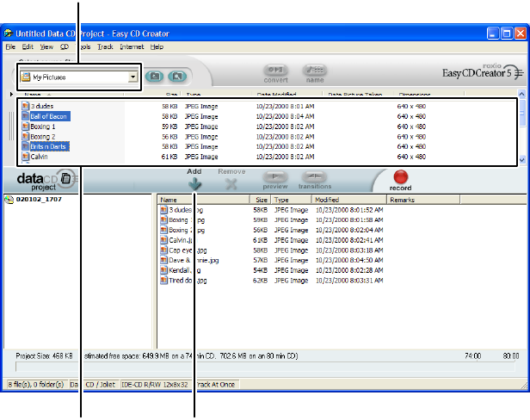The width and height of the screenshot is (530, 420).
Task: Click the find files folder icon
Action: pos(177,76)
